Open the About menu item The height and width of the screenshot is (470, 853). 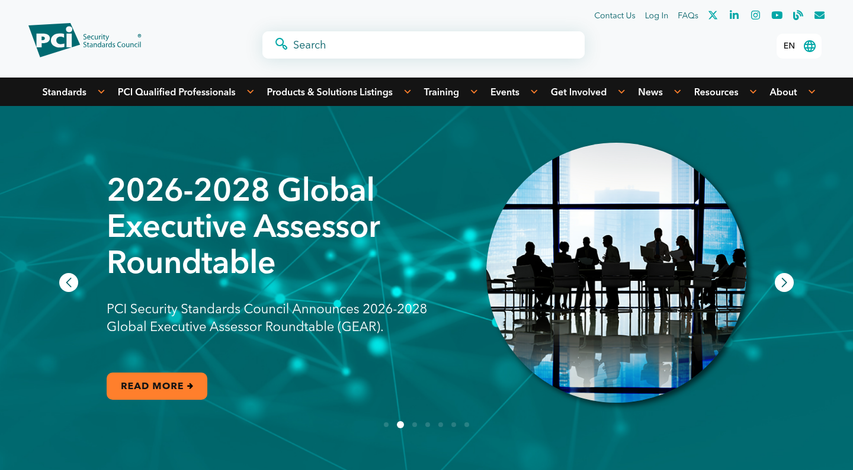[783, 92]
